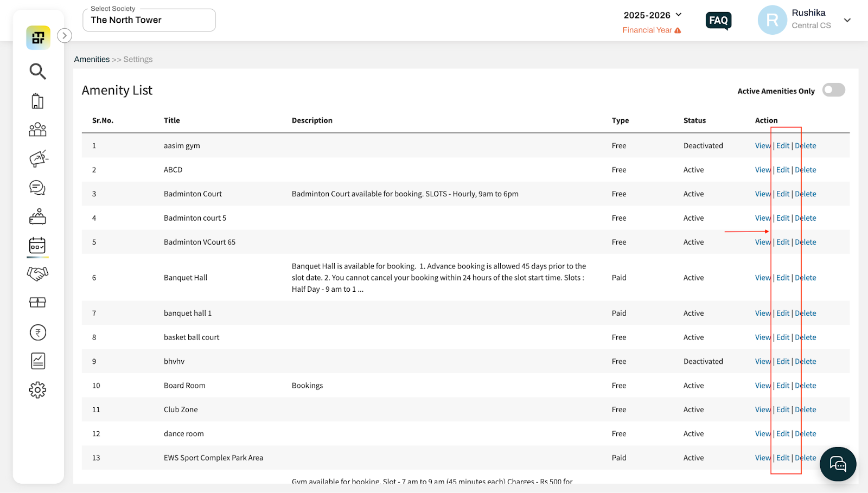Click the Amenity List heading

(117, 91)
